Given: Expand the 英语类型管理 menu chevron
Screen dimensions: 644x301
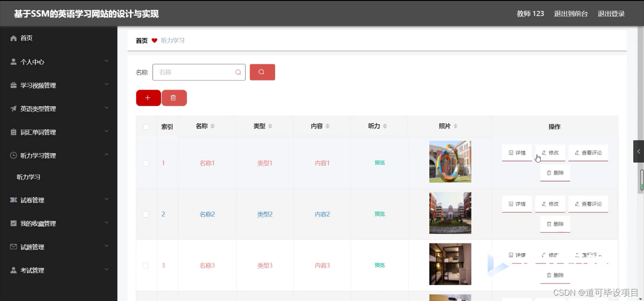Looking at the screenshot, I should point(106,108).
